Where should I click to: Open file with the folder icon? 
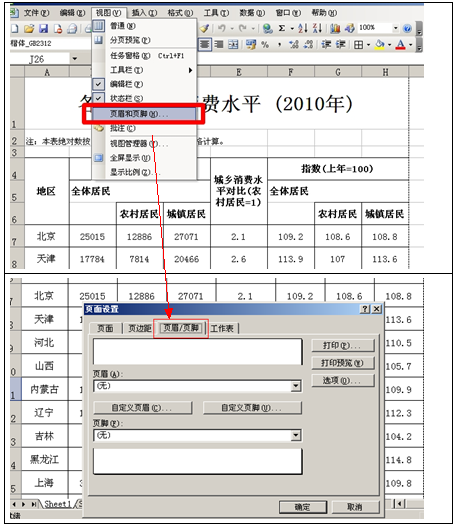[29, 29]
